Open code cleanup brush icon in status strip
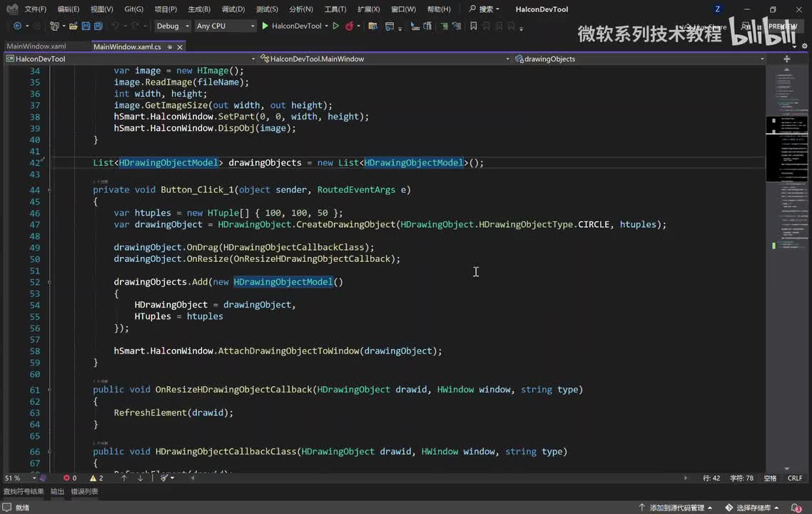Viewport: 812px width, 514px height. point(164,478)
